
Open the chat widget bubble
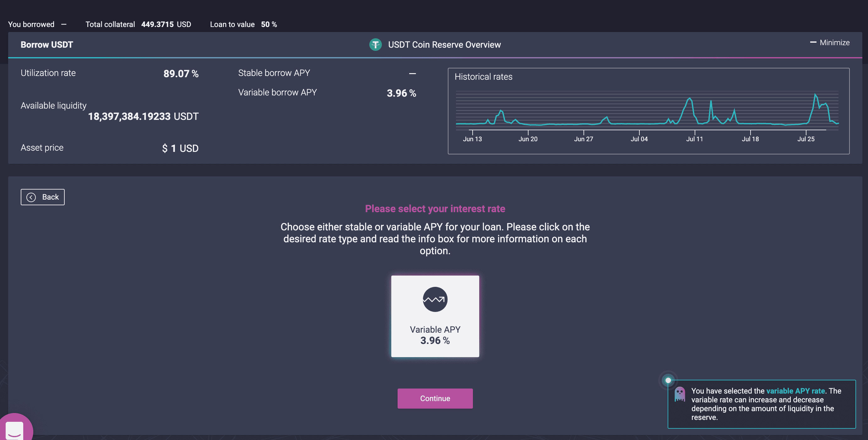(x=15, y=428)
